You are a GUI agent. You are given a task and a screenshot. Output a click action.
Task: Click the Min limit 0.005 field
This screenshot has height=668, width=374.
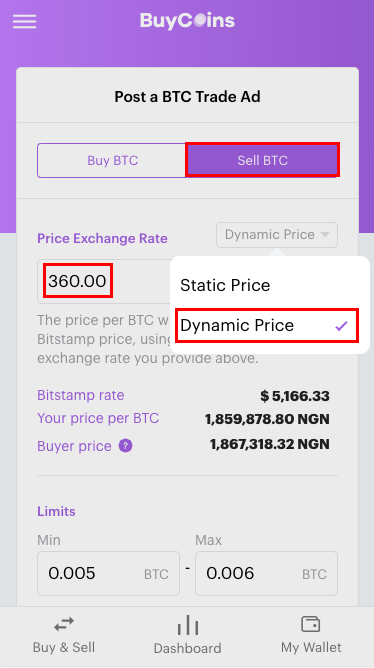coord(108,573)
